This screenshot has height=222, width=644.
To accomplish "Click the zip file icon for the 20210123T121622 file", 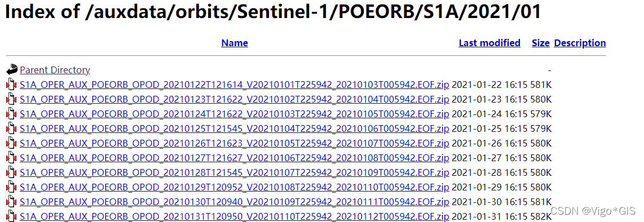I will 11,99.
